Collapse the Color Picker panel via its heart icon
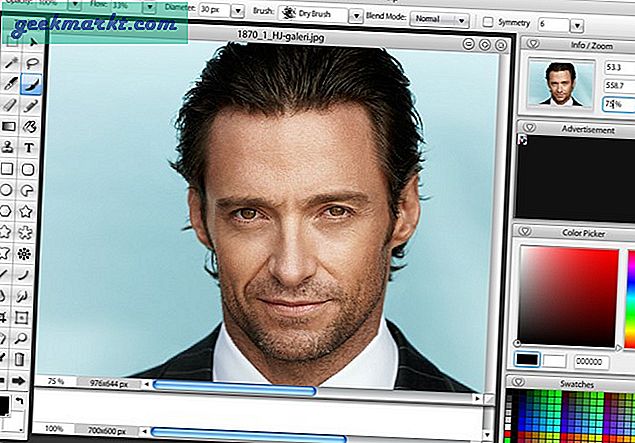 [x=525, y=231]
